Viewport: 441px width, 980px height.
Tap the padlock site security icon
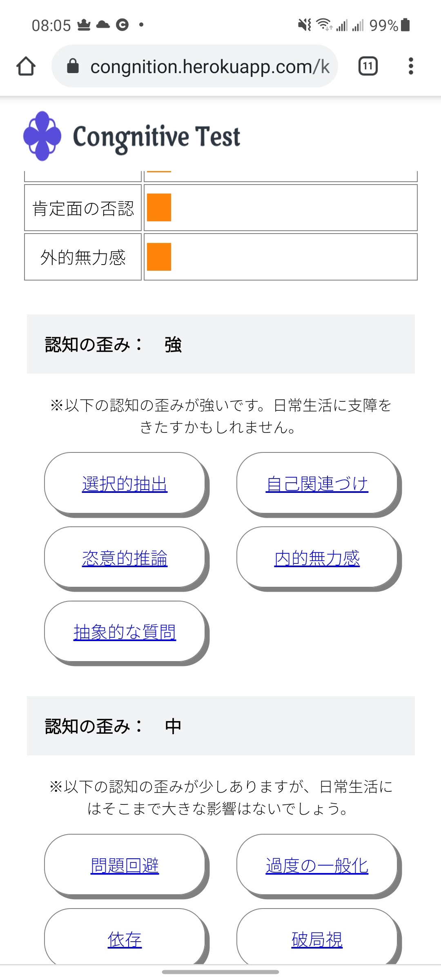pyautogui.click(x=73, y=66)
